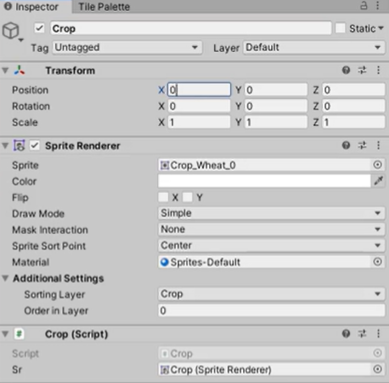The image size is (389, 383).
Task: Lock the Inspector with padlock icon
Action: point(364,5)
